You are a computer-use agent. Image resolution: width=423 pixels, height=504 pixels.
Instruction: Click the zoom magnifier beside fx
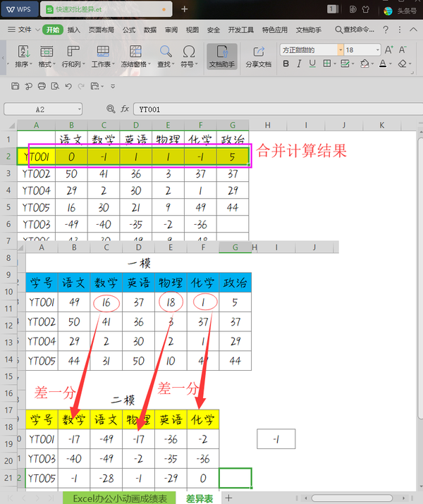click(111, 109)
